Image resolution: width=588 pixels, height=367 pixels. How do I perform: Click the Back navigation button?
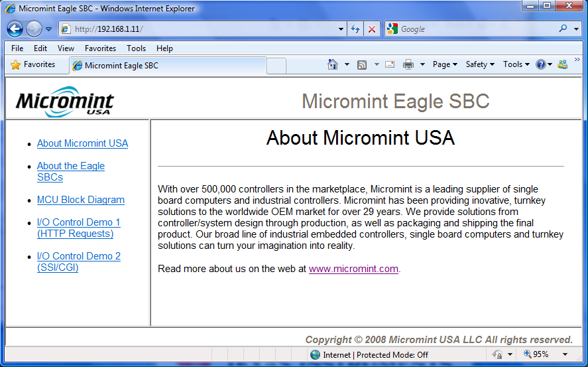point(15,29)
